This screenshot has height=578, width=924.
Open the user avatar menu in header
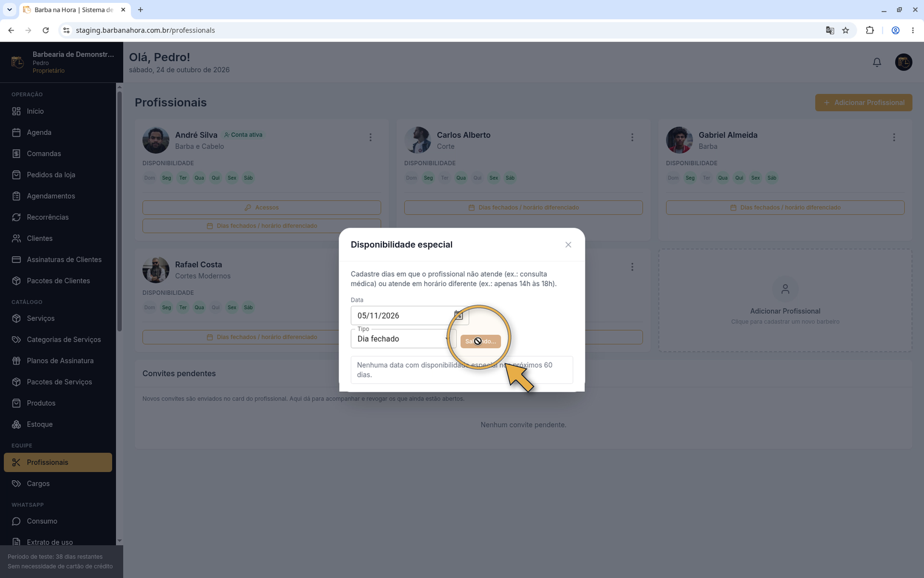[x=903, y=62]
